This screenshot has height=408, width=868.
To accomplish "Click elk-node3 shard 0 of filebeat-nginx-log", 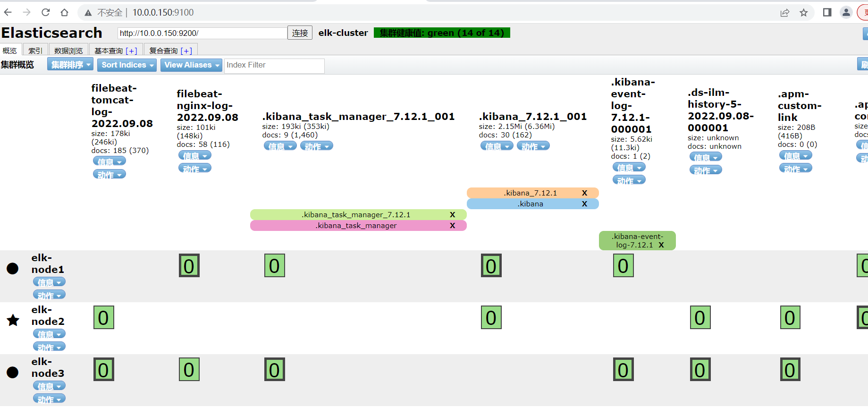I will point(189,370).
